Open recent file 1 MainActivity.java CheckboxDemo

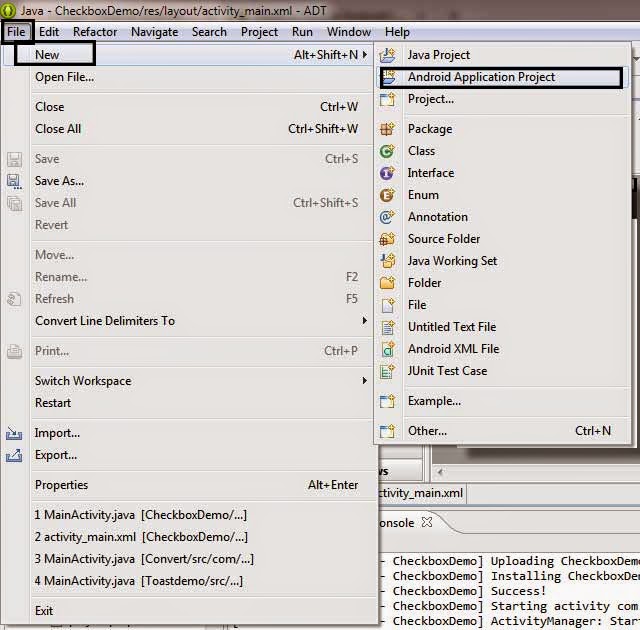188,515
